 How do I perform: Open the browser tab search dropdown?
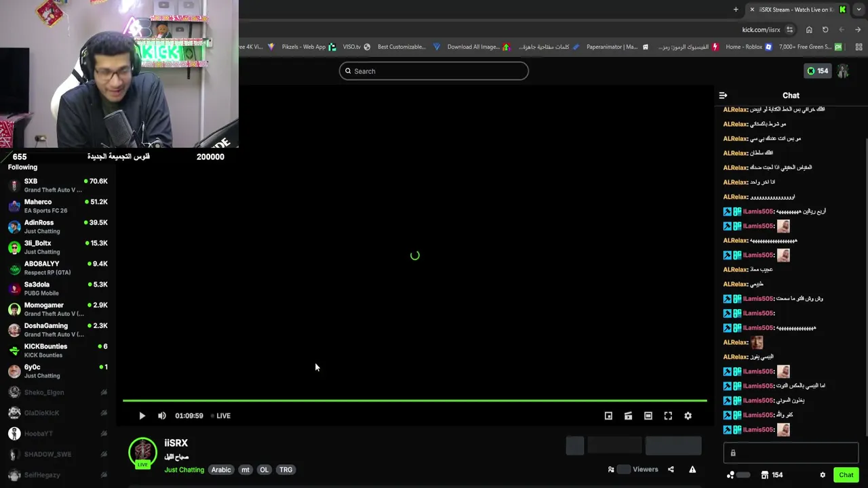pyautogui.click(x=859, y=9)
